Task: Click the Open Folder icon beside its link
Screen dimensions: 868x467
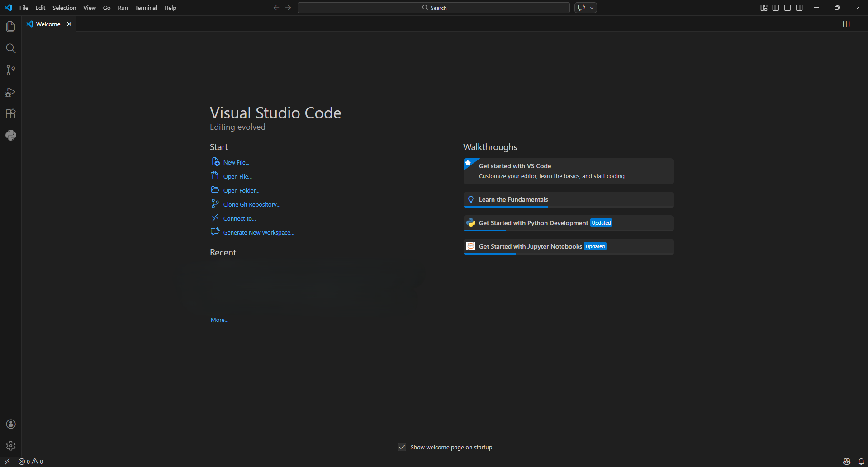Action: click(215, 190)
